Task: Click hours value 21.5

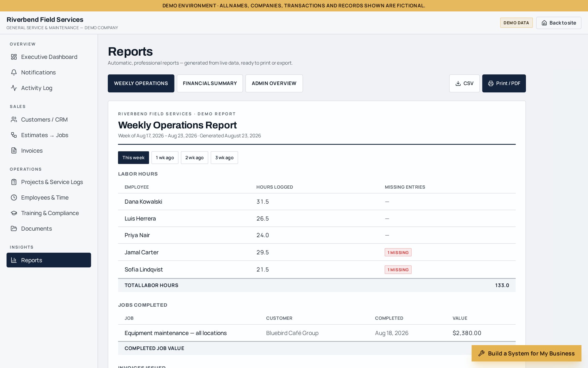Action: pos(263,270)
